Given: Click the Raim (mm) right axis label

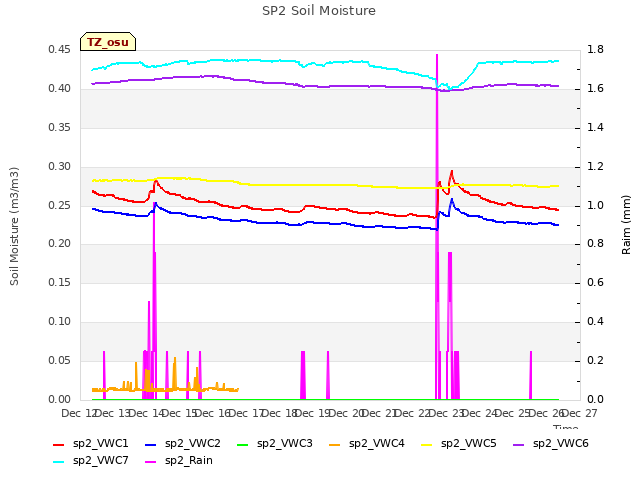Looking at the screenshot, I should pyautogui.click(x=626, y=225).
